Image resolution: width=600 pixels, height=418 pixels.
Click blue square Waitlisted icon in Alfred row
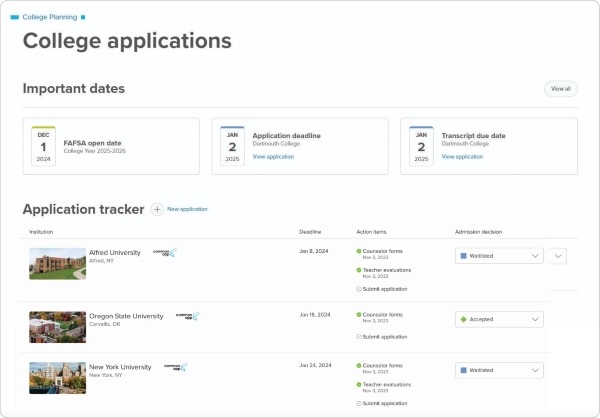[463, 256]
